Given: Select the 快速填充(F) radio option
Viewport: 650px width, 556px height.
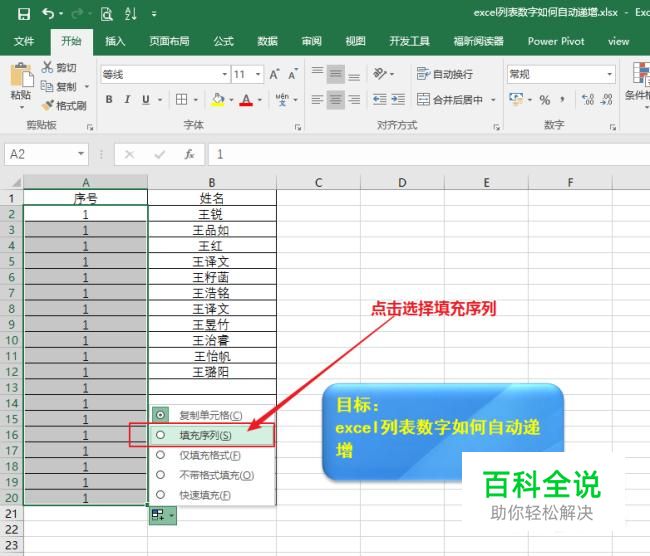Looking at the screenshot, I should click(160, 495).
